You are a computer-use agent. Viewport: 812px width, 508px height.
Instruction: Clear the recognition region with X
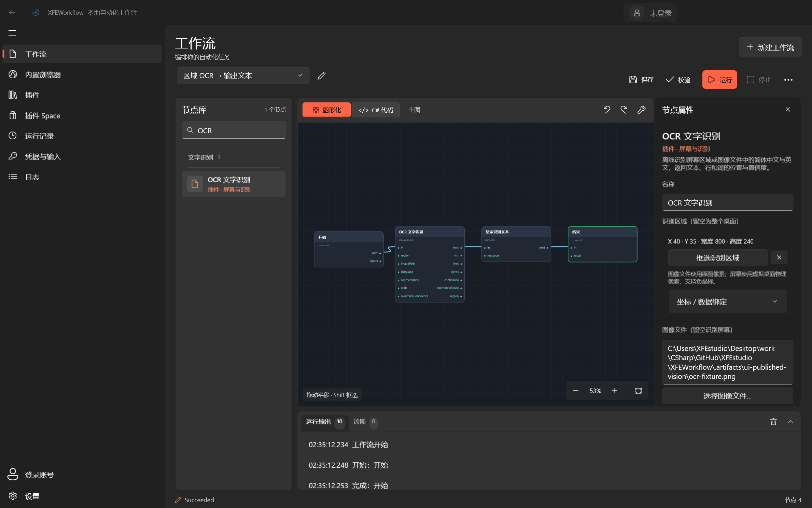tap(779, 257)
